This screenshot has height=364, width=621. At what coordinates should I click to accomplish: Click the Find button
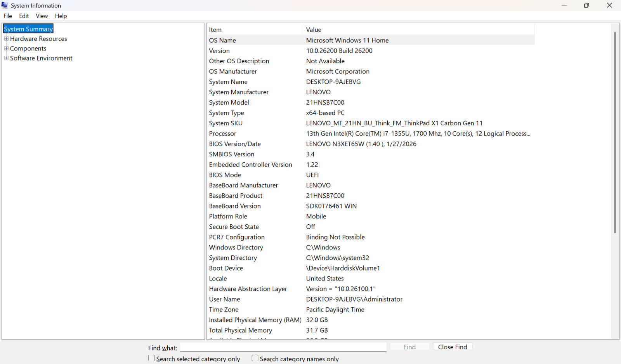coord(409,347)
